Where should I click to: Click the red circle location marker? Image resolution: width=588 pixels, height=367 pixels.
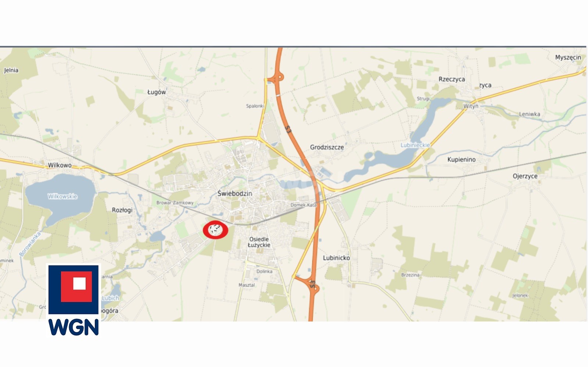click(x=215, y=230)
